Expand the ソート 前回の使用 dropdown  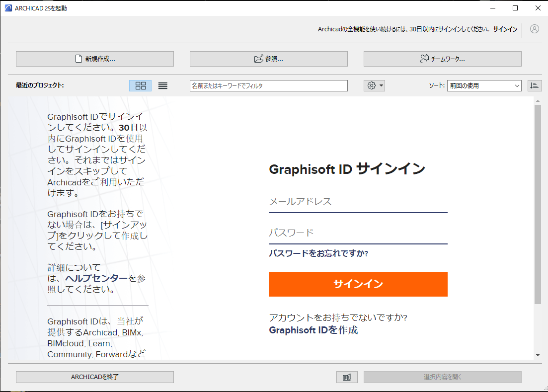pos(484,85)
